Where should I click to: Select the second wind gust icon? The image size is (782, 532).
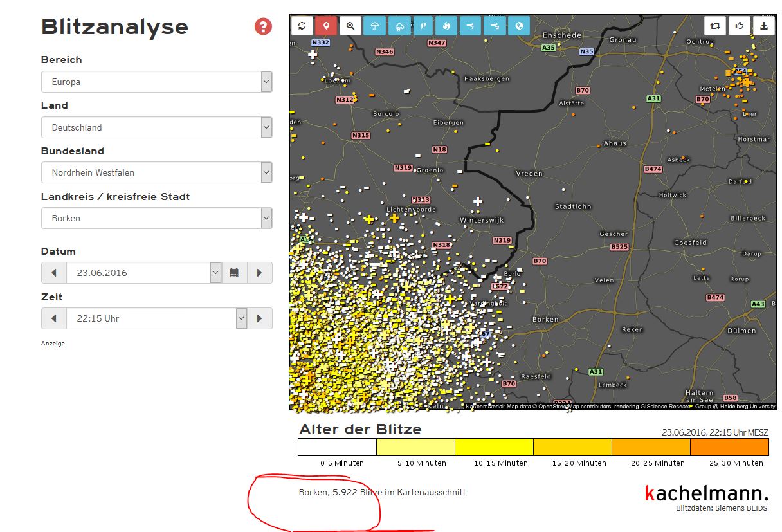(495, 26)
